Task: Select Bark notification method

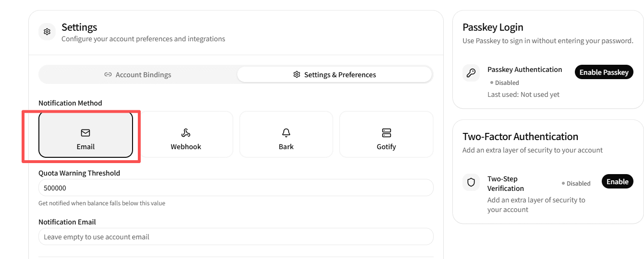Action: (x=286, y=135)
